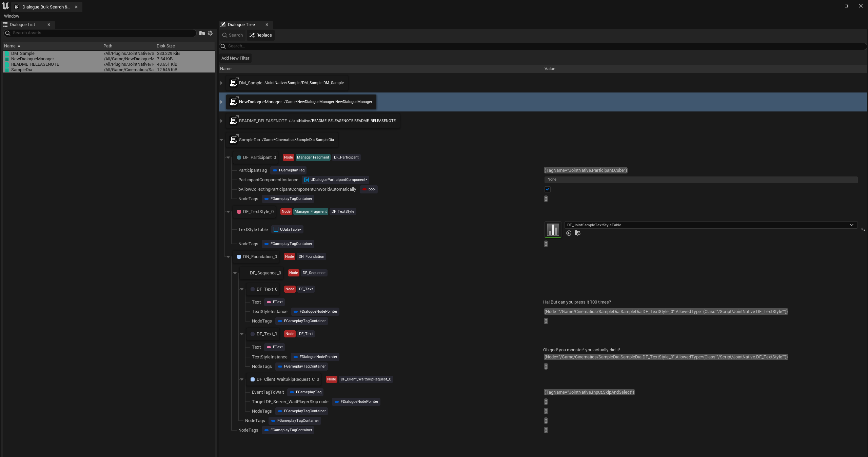This screenshot has width=868, height=457.
Task: Select the Dialogue List tab
Action: pos(22,25)
